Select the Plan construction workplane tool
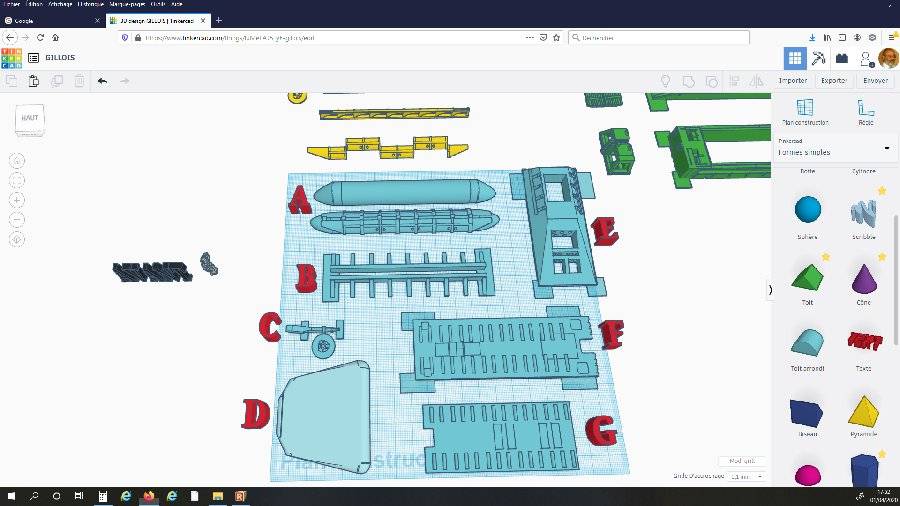 pos(805,111)
